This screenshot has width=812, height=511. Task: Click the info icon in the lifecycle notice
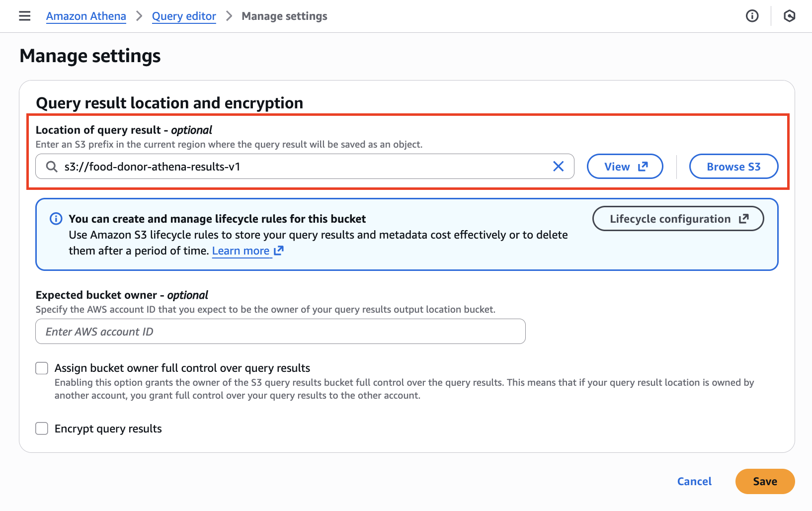pos(56,219)
